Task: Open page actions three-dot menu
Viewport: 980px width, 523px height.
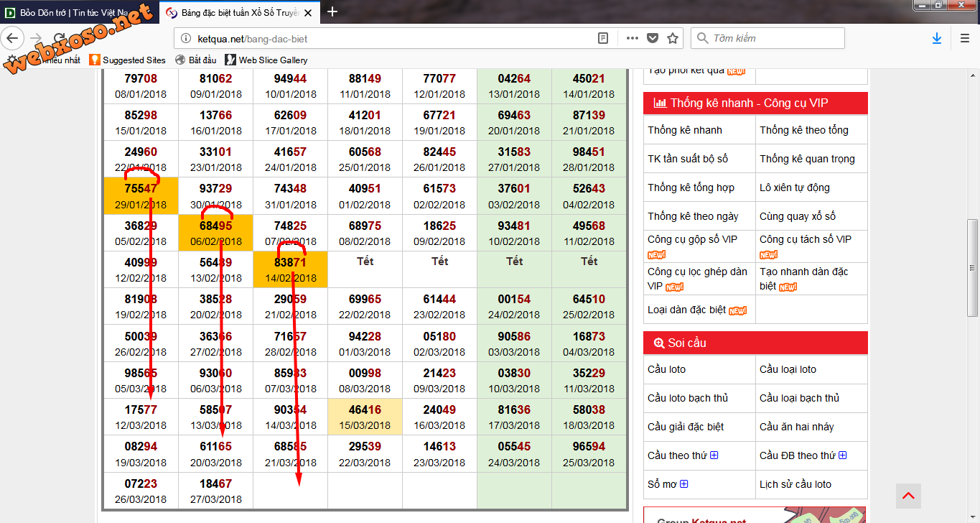Action: click(x=633, y=39)
